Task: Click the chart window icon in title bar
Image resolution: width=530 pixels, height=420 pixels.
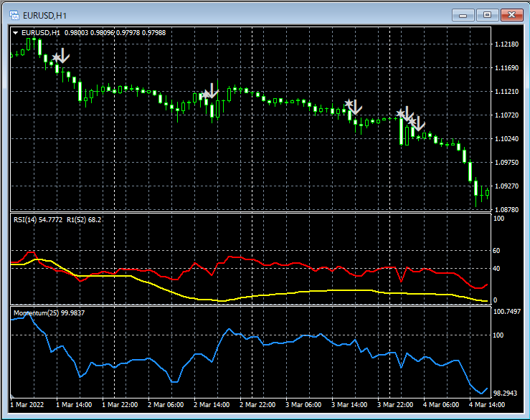Action: click(14, 14)
